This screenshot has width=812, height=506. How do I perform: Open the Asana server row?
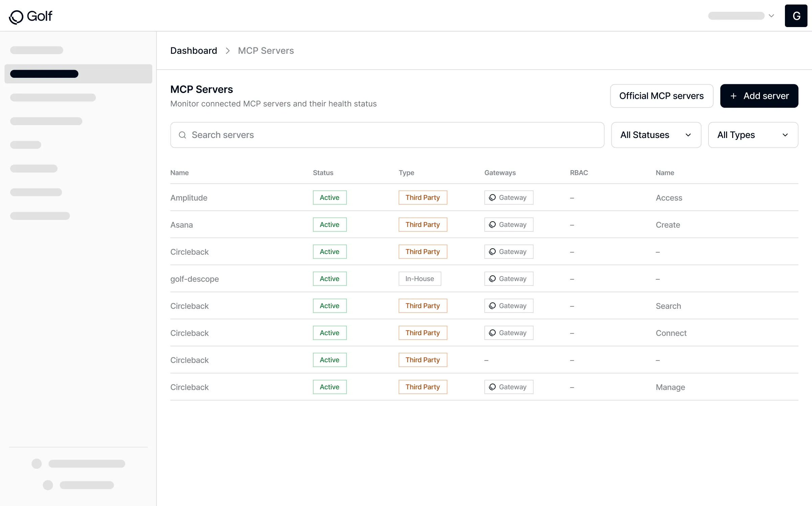(182, 225)
